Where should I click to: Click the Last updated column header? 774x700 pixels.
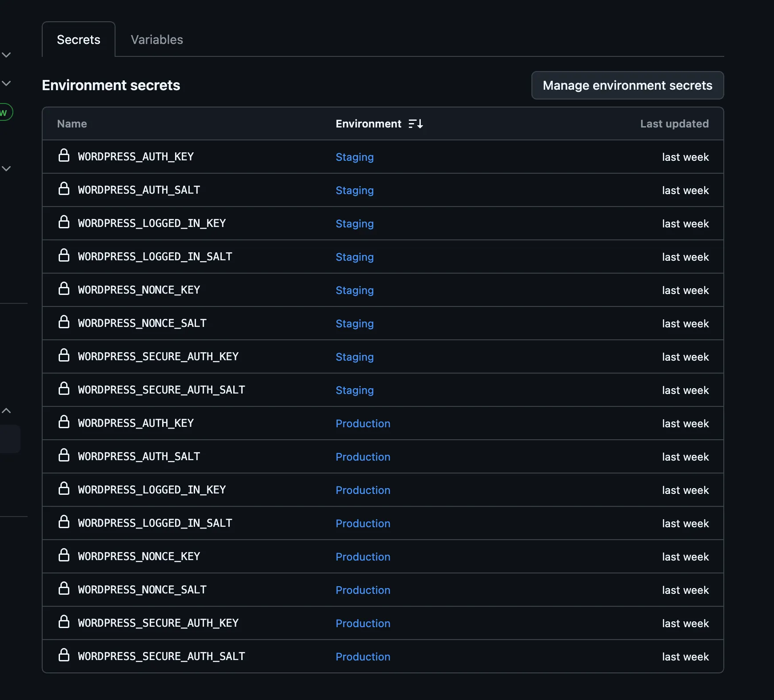pos(674,124)
